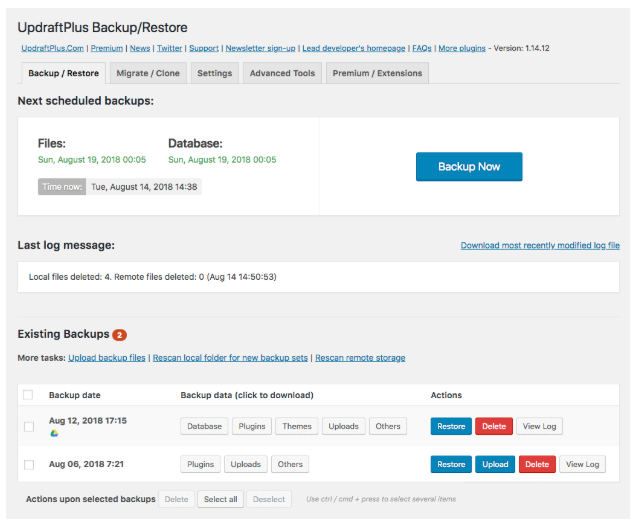Click the Upload backup files link
Viewport: 637px width, 527px height.
tap(107, 358)
